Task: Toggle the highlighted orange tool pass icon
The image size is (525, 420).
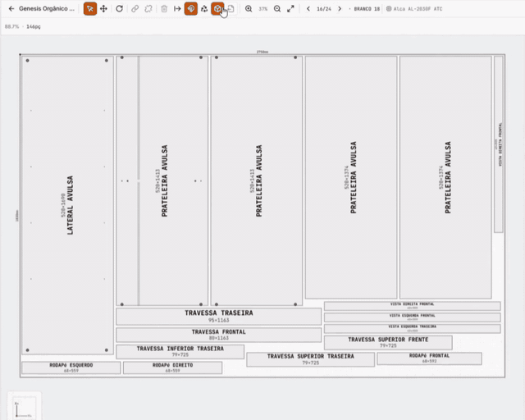Action: pyautogui.click(x=191, y=9)
